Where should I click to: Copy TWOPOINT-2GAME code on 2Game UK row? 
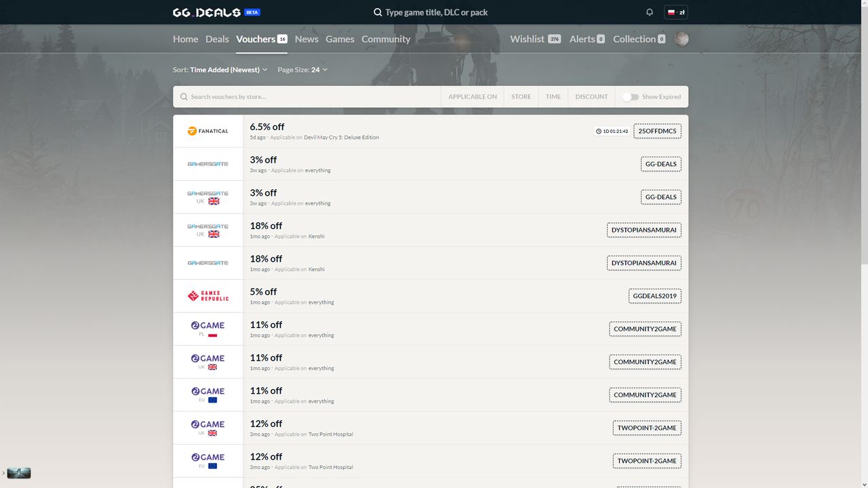coord(647,428)
